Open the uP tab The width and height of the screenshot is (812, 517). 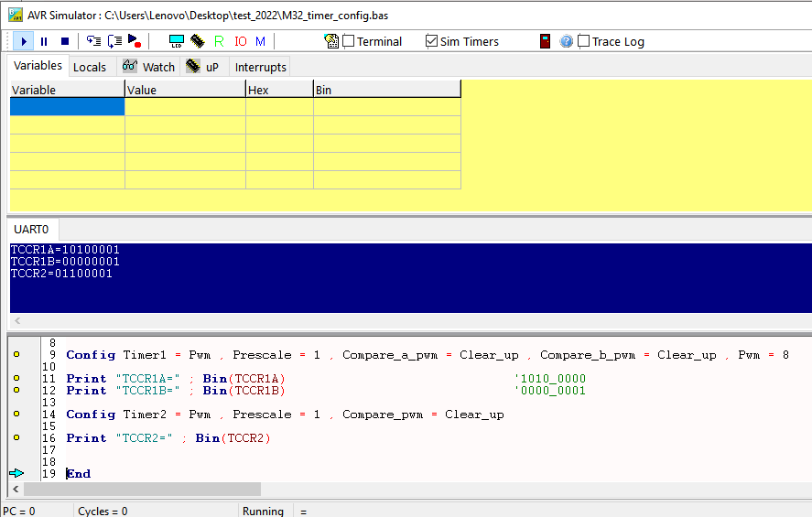click(203, 68)
